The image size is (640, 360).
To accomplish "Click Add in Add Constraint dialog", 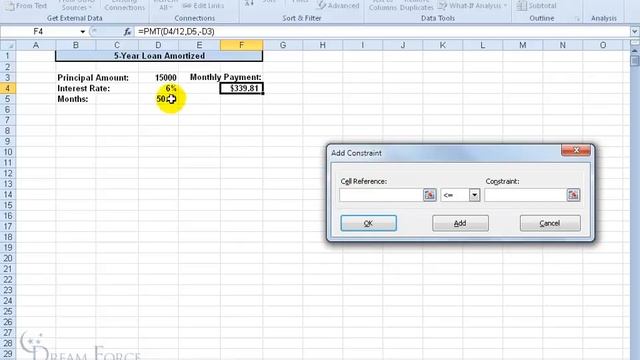I will [x=460, y=223].
